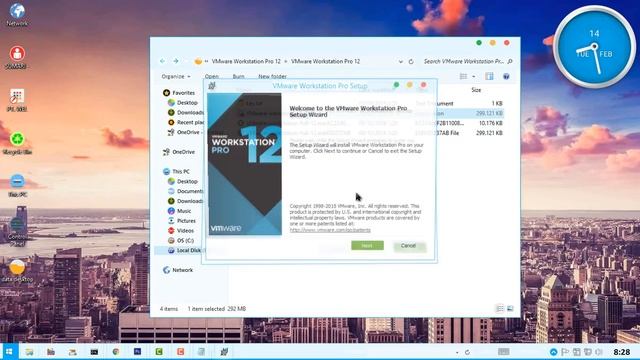Refresh the VMware Workstation Pro 12 folder

(411, 62)
